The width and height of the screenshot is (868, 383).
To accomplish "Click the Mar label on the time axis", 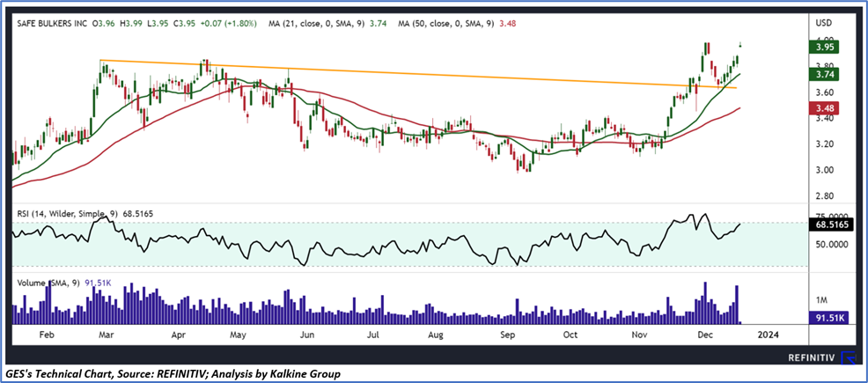I will click(106, 335).
